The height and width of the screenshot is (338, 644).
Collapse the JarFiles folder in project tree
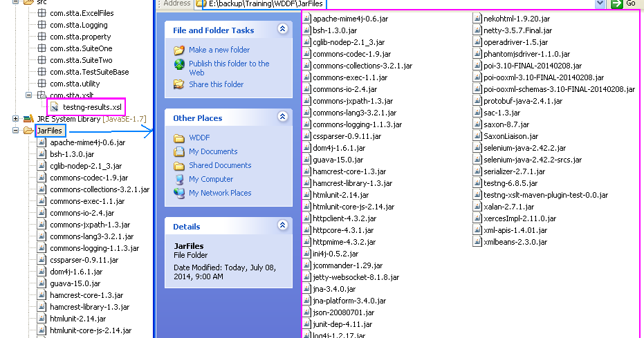(x=16, y=131)
